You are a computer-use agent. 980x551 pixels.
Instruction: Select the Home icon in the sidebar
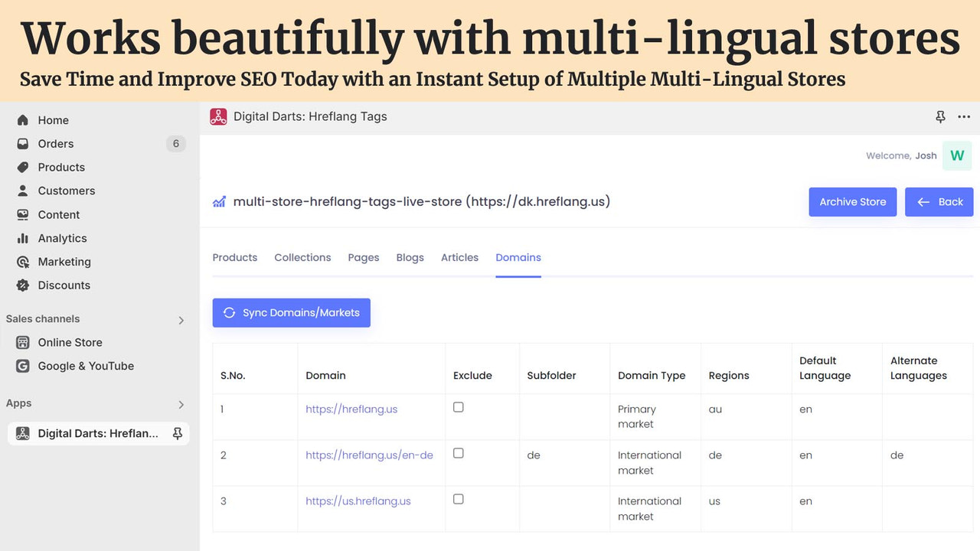[24, 120]
